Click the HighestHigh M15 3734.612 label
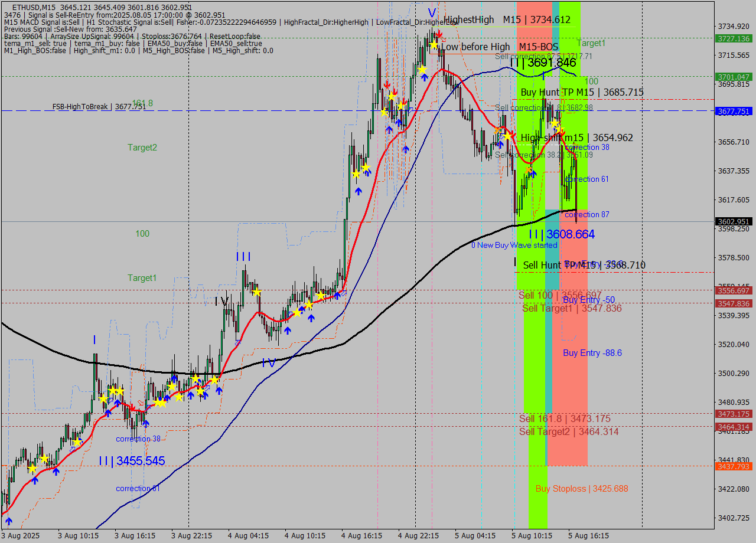 coord(507,19)
